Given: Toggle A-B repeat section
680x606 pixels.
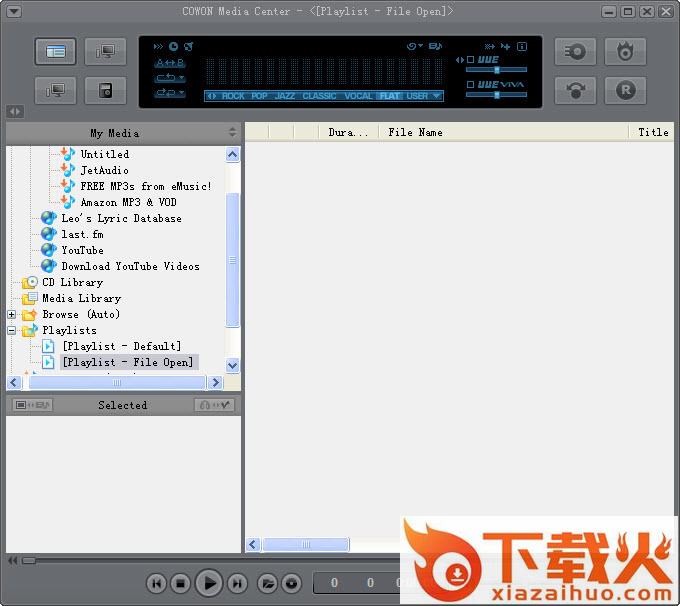Looking at the screenshot, I should [x=170, y=63].
